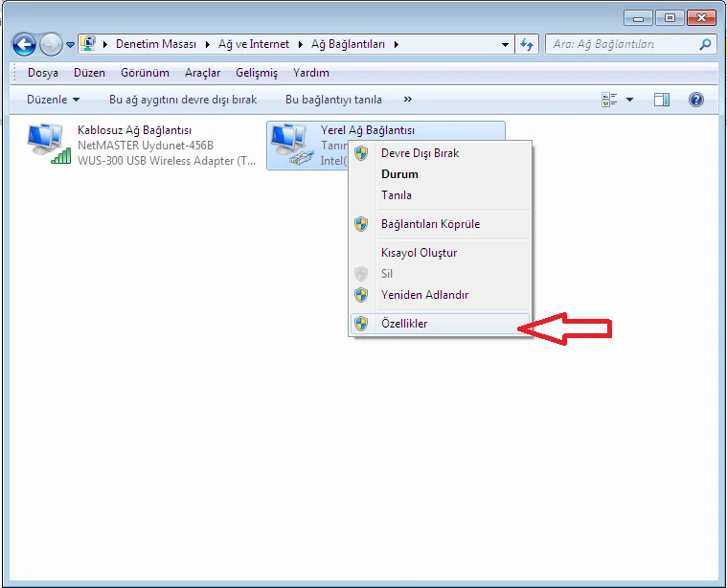Image resolution: width=727 pixels, height=588 pixels.
Task: Click Durum in the context menu
Action: point(399,174)
